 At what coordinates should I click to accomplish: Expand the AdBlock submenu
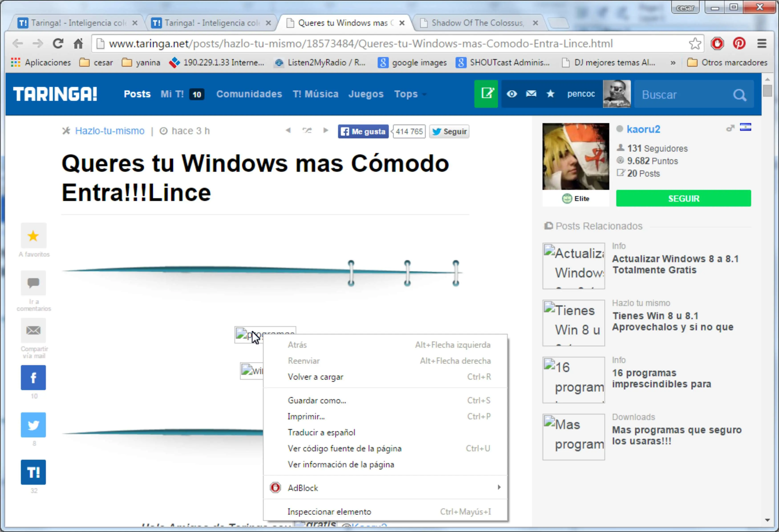[385, 488]
